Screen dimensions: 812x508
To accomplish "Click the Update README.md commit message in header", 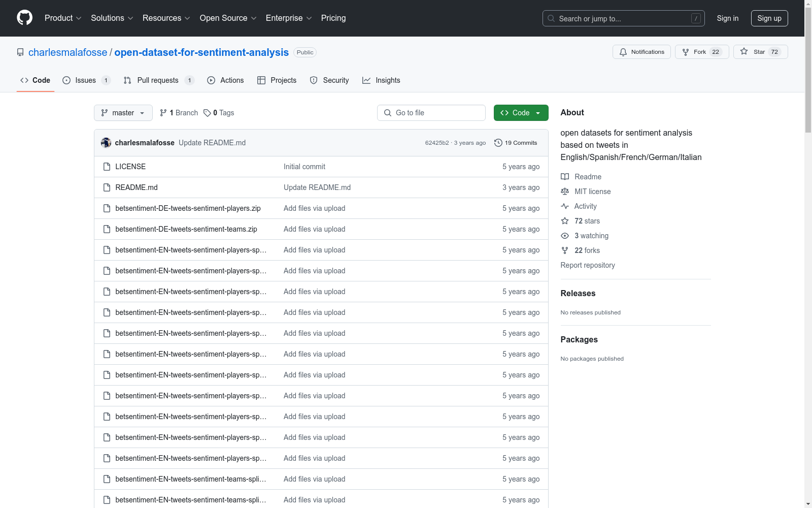I will pyautogui.click(x=212, y=143).
